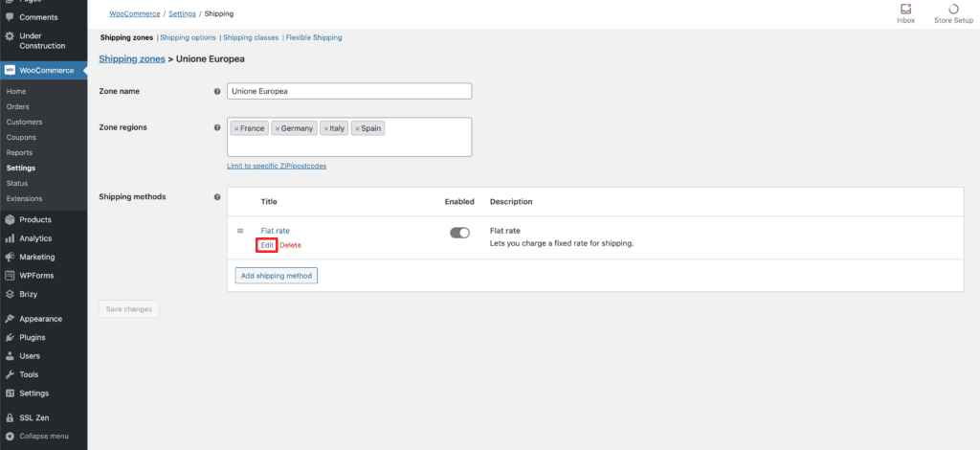Click 'Lets you charge a fixed rate' text

click(x=562, y=243)
